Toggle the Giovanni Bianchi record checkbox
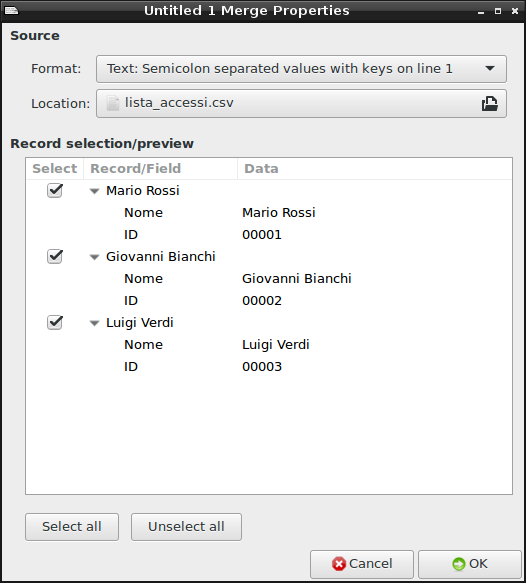 (55, 257)
